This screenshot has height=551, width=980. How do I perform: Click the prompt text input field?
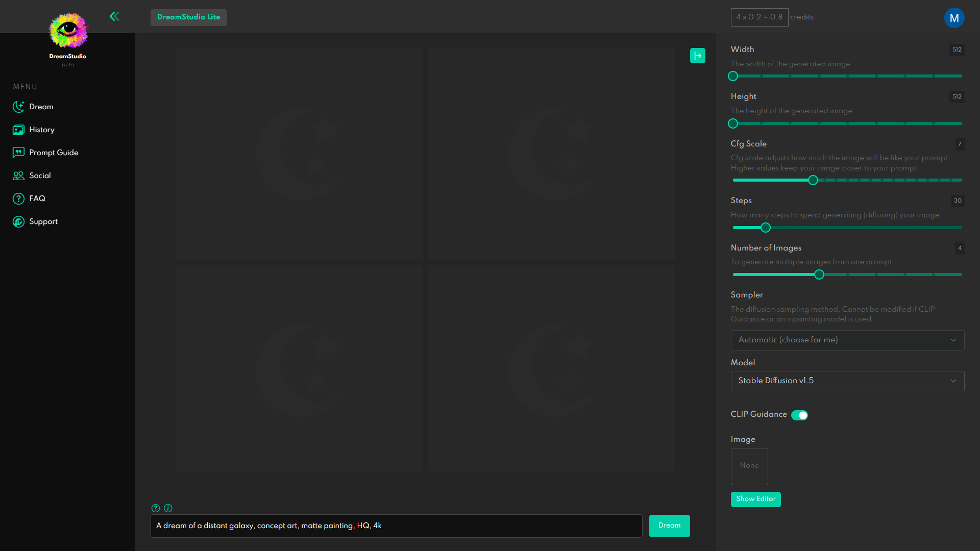pos(396,526)
